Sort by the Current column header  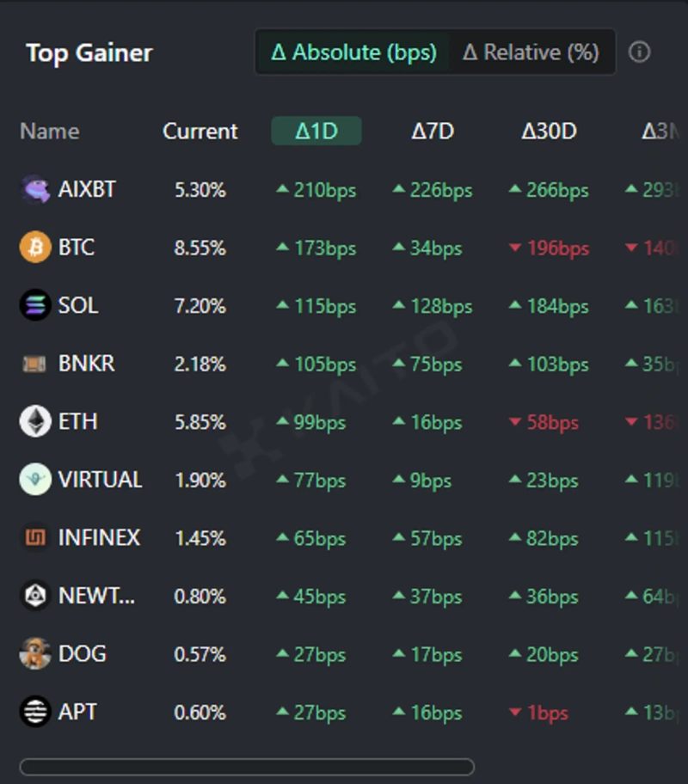[x=200, y=132]
